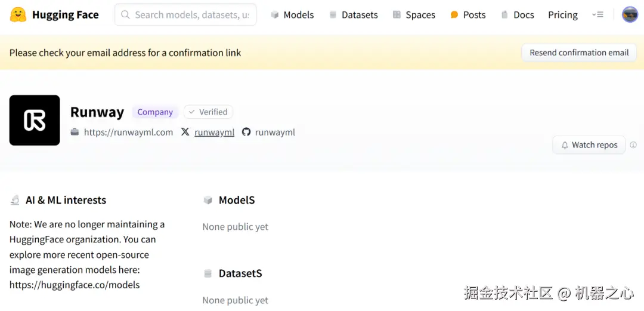Open the runwayml X profile link
Screen dimensions: 644x311
(214, 132)
